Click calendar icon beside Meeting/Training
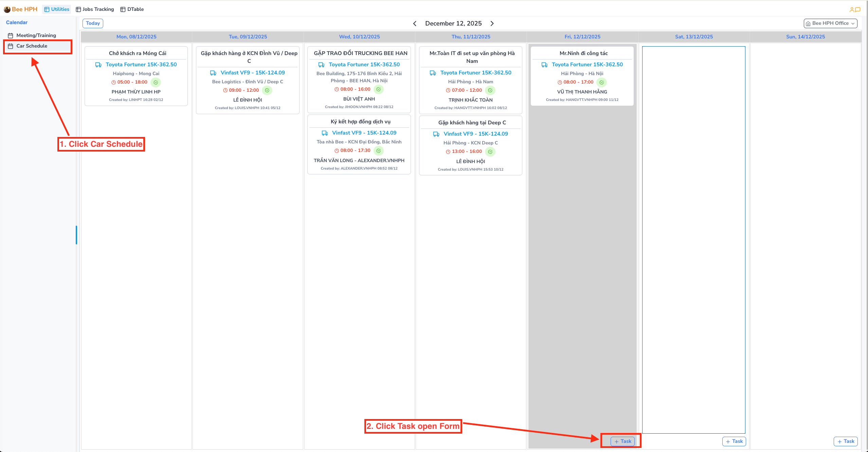Viewport: 868px width, 452px height. [11, 35]
